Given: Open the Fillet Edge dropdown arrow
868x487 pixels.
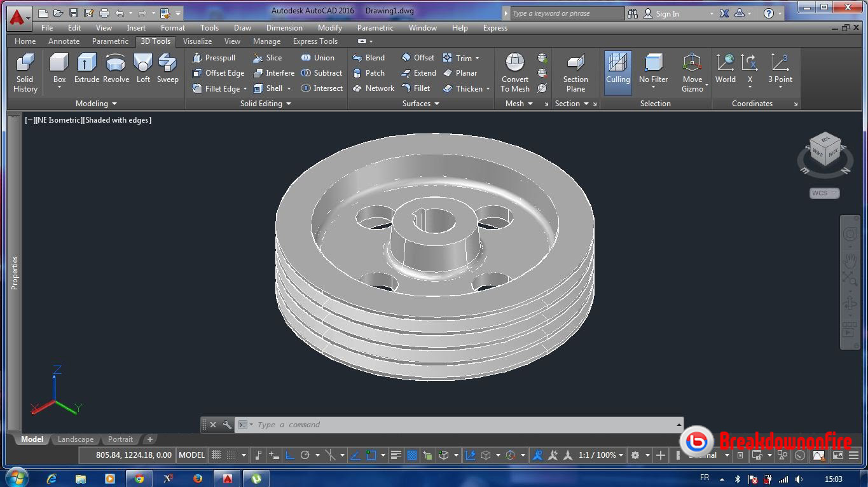Looking at the screenshot, I should (245, 89).
